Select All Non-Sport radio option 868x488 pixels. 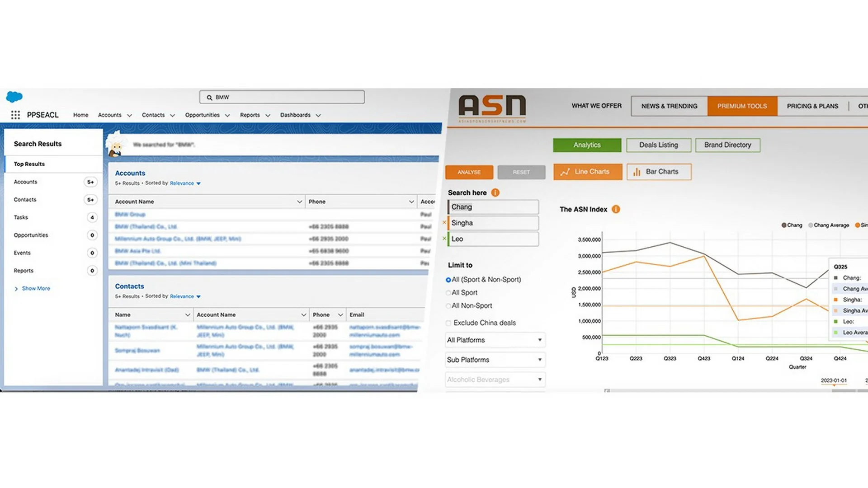(448, 306)
